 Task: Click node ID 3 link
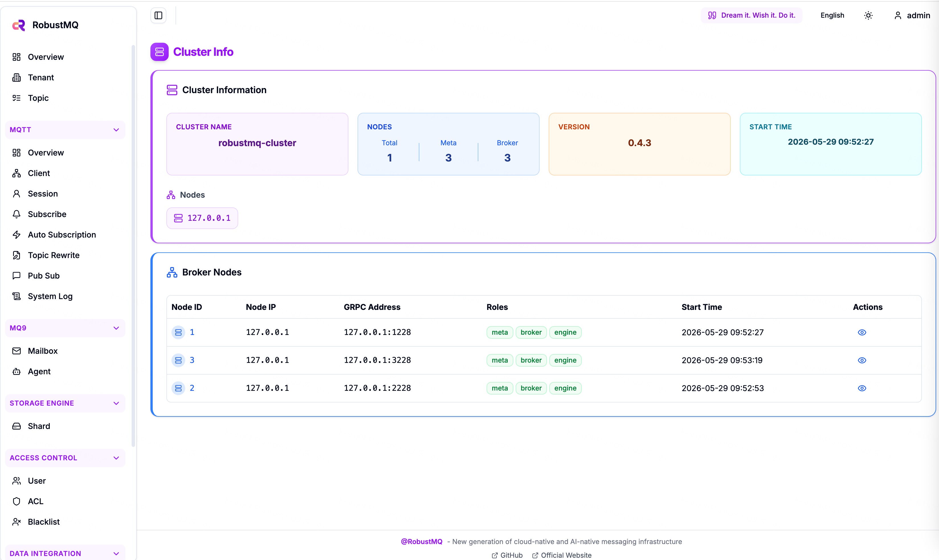click(x=192, y=360)
